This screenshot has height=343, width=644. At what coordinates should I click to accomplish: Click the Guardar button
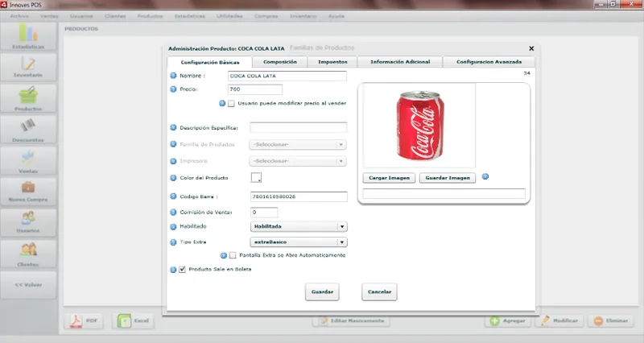[x=322, y=292]
